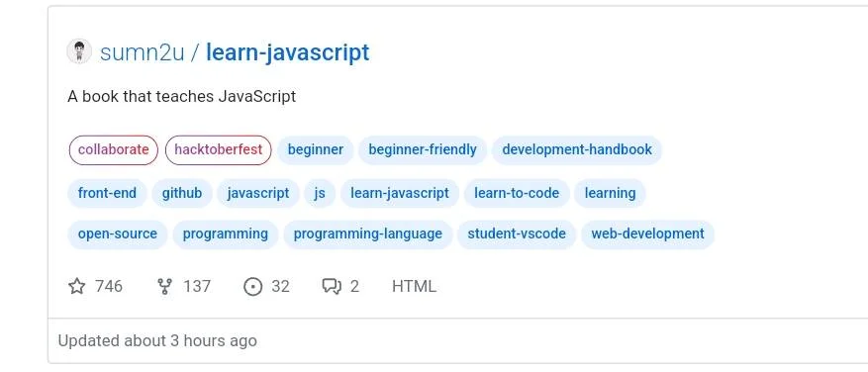Choose the github topic tag
868x372 pixels.
tap(182, 193)
